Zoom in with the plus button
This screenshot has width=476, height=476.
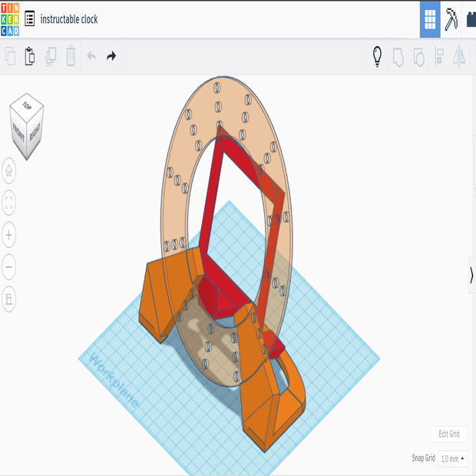pos(9,234)
